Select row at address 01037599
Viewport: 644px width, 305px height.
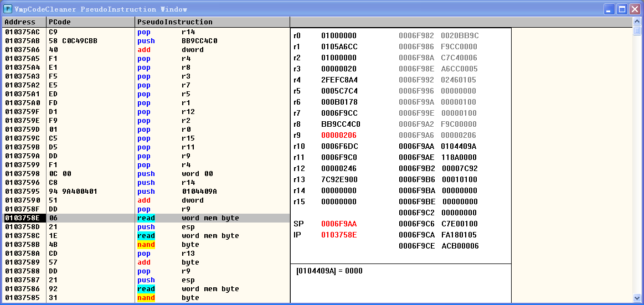[146, 164]
